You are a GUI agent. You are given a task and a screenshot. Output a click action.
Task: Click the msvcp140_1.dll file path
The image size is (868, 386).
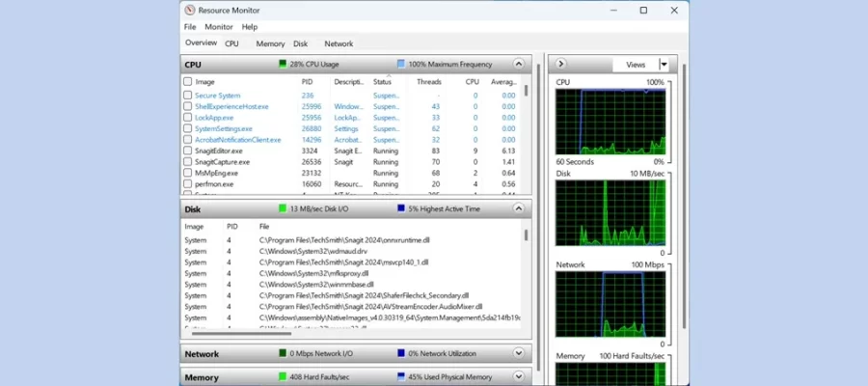click(x=343, y=262)
